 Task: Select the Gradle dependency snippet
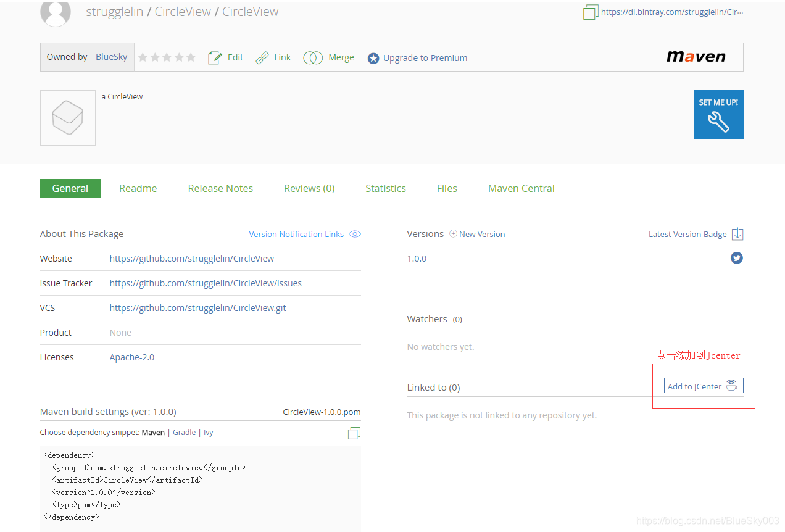(184, 433)
